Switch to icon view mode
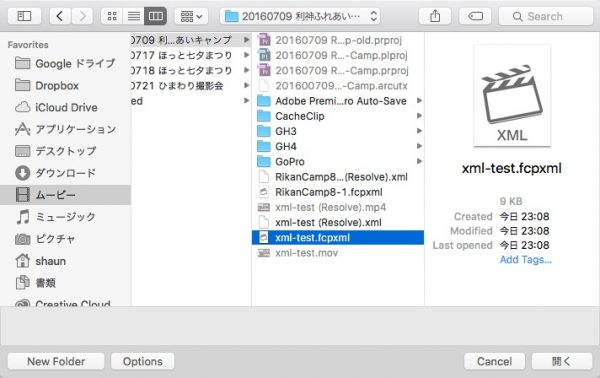 click(x=112, y=16)
